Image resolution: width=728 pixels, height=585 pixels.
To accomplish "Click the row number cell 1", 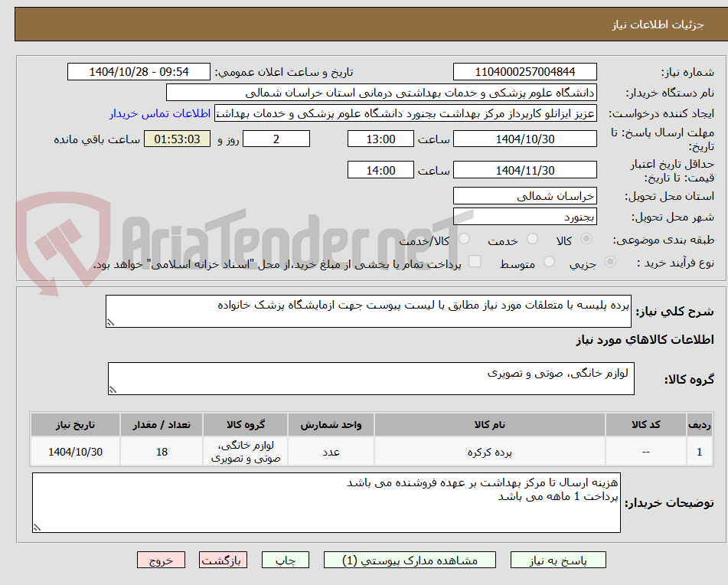I will (x=700, y=452).
